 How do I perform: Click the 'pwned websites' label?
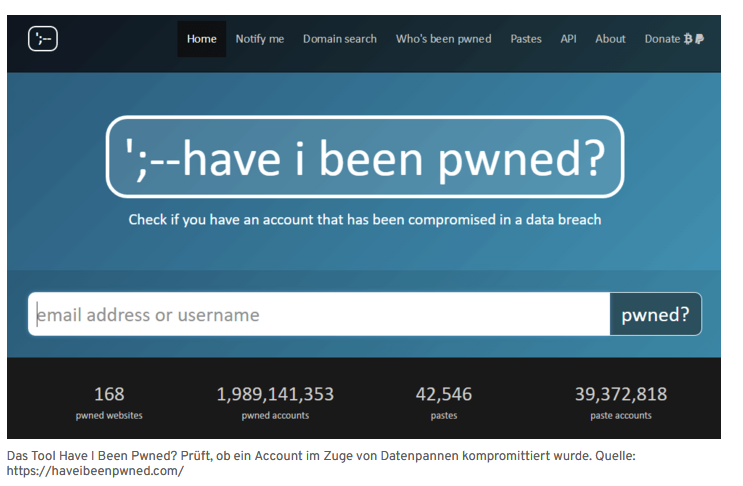click(109, 415)
